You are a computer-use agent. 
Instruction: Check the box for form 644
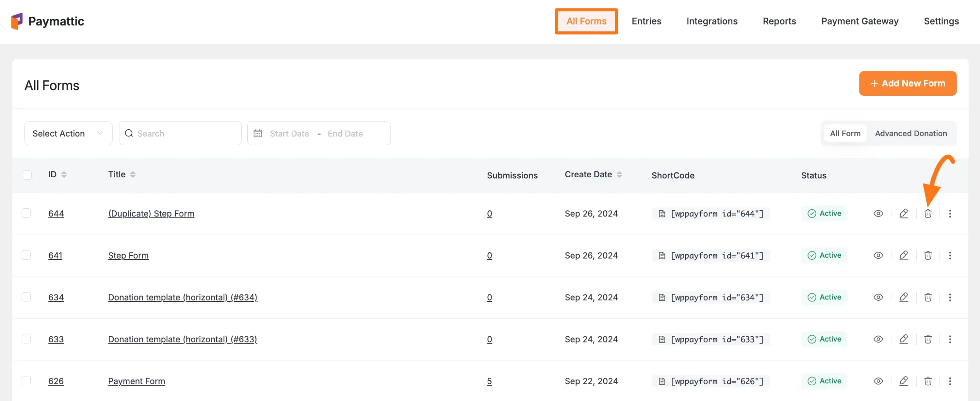pos(26,213)
